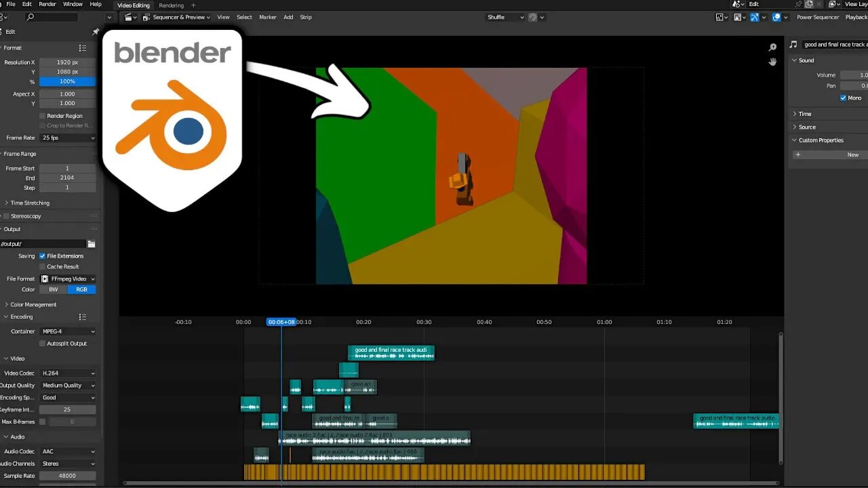Open the Add menu in sequencer
The image size is (868, 488).
coord(288,17)
